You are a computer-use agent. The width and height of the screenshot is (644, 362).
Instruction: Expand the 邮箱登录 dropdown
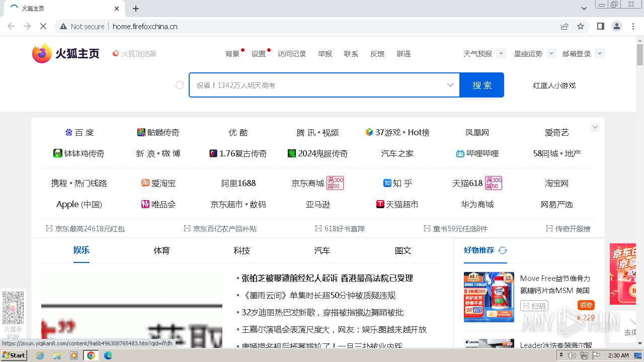pos(599,53)
